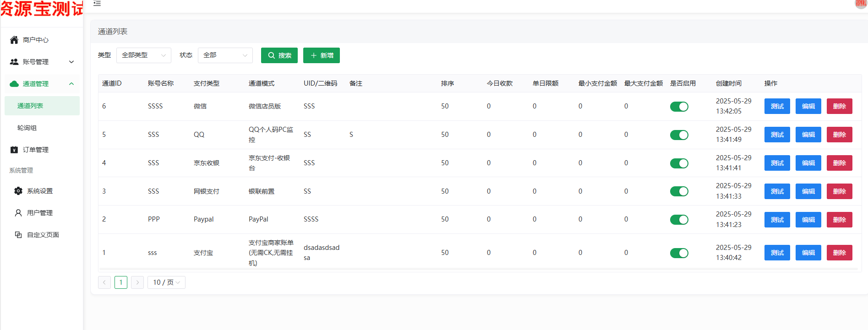Click the copy icon beside 自定义页面
Screen dimensions: 868x330
pyautogui.click(x=18, y=235)
